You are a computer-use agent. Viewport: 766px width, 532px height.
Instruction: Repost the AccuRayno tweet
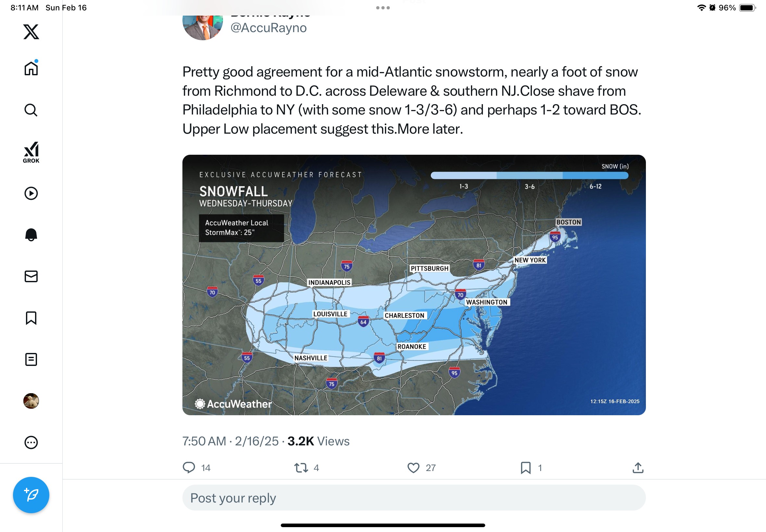(301, 468)
